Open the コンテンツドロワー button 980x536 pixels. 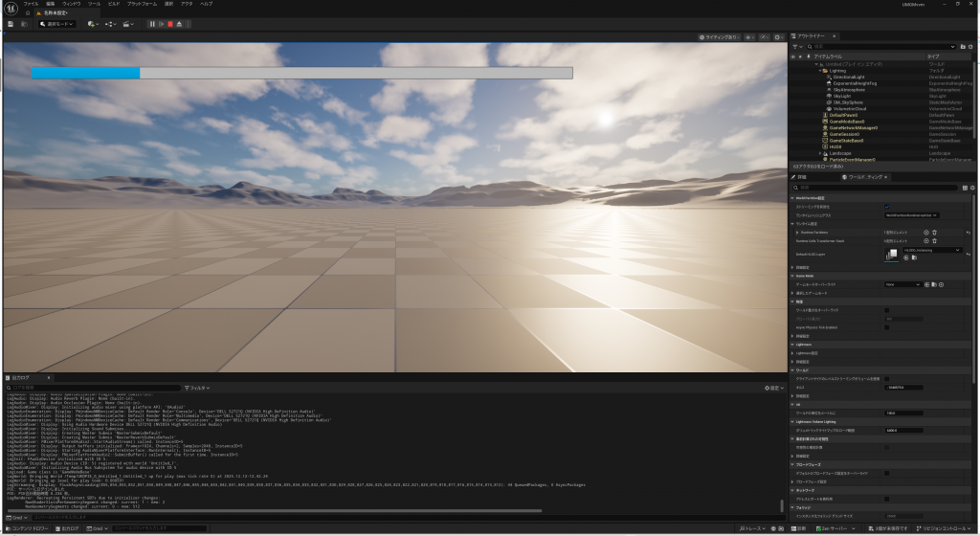(29, 528)
